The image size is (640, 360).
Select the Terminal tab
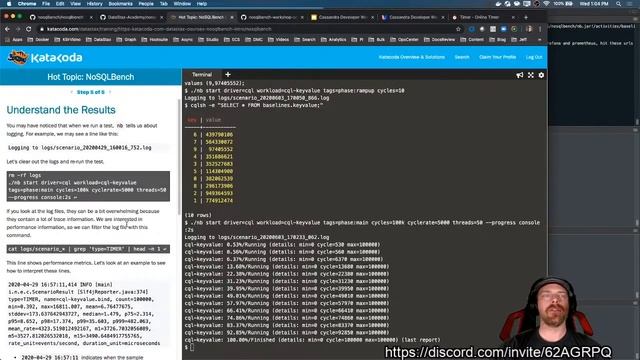(x=202, y=74)
